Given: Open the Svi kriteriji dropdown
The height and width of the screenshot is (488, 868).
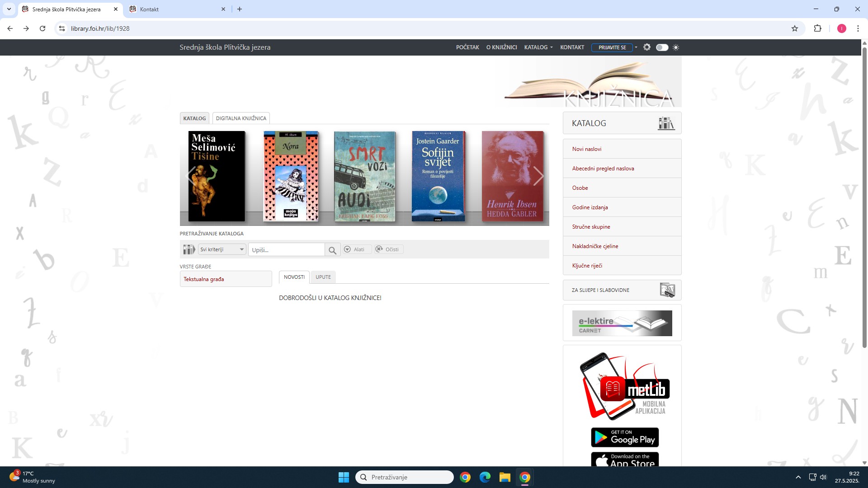Looking at the screenshot, I should coord(222,249).
